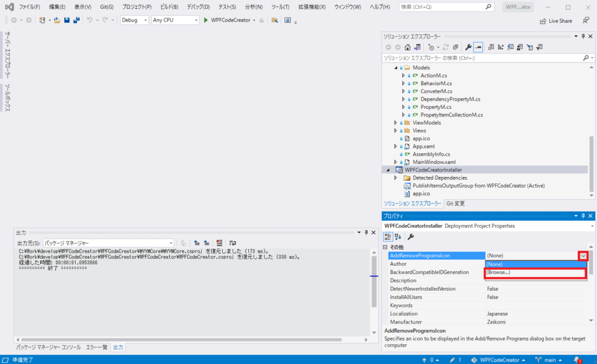Clear all output with the clear icon
Image resolution: width=597 pixels, height=364 pixels.
click(x=219, y=243)
